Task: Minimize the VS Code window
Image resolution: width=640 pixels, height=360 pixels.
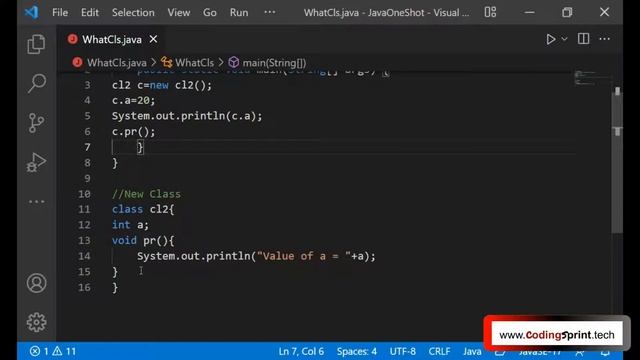Action: (529, 12)
